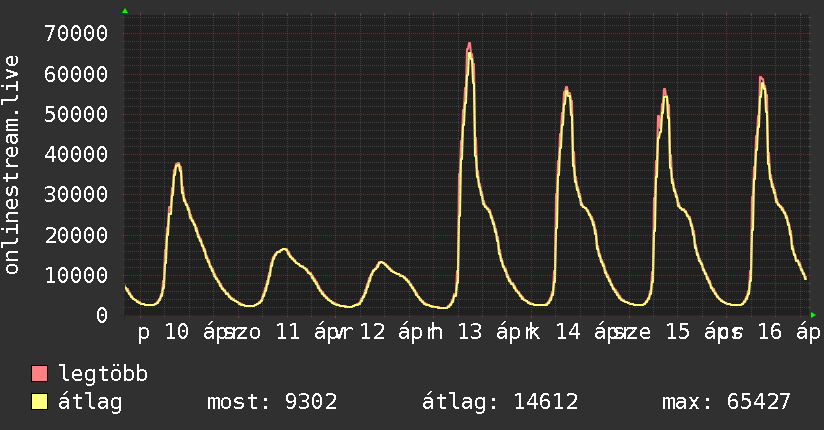Click the '10' date label on x-axis
Image resolution: width=824 pixels, height=430 pixels.
pyautogui.click(x=177, y=332)
